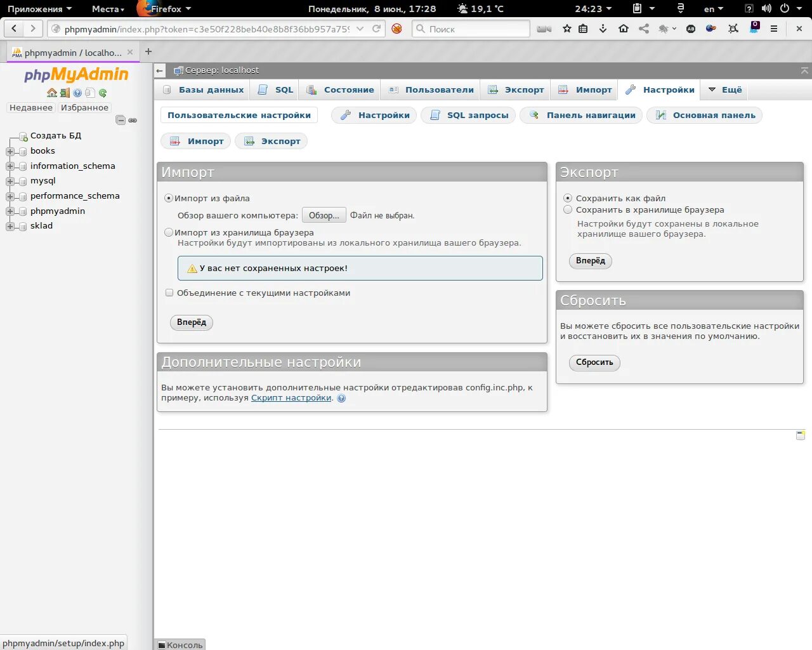
Task: Open the Состояние tab
Action: coord(340,90)
